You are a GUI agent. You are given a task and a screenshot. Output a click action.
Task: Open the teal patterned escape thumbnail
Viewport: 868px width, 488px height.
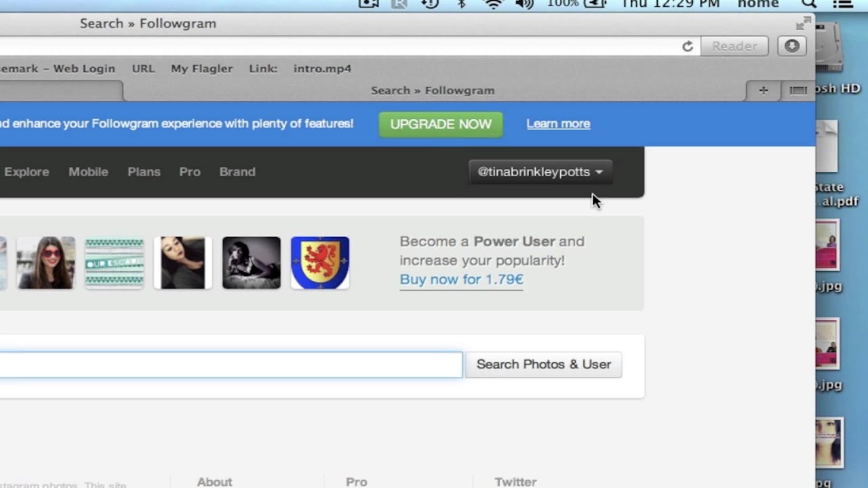(114, 263)
